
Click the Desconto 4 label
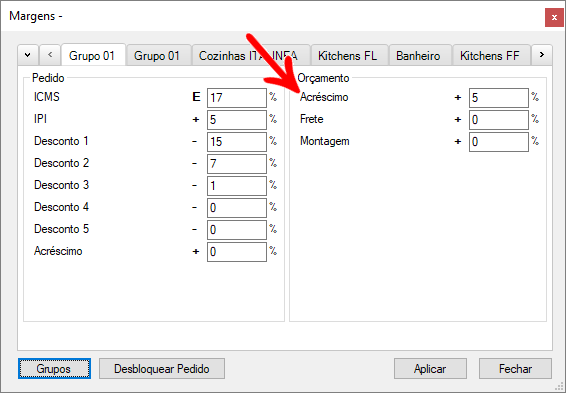pyautogui.click(x=61, y=207)
